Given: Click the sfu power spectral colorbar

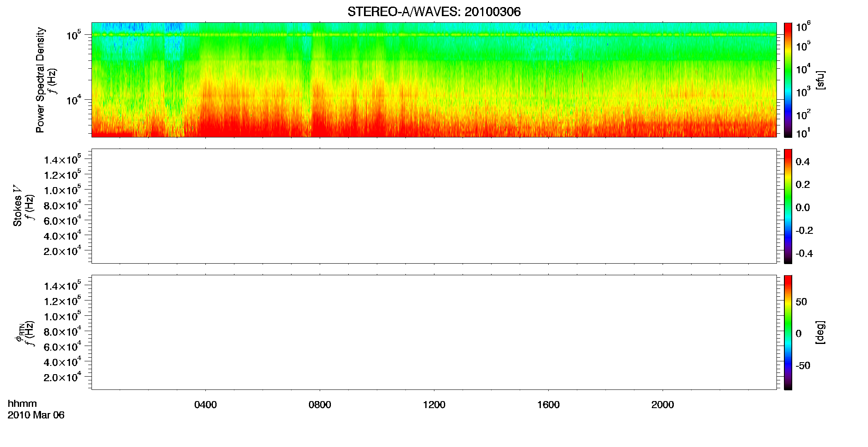Looking at the screenshot, I should coord(788,80).
